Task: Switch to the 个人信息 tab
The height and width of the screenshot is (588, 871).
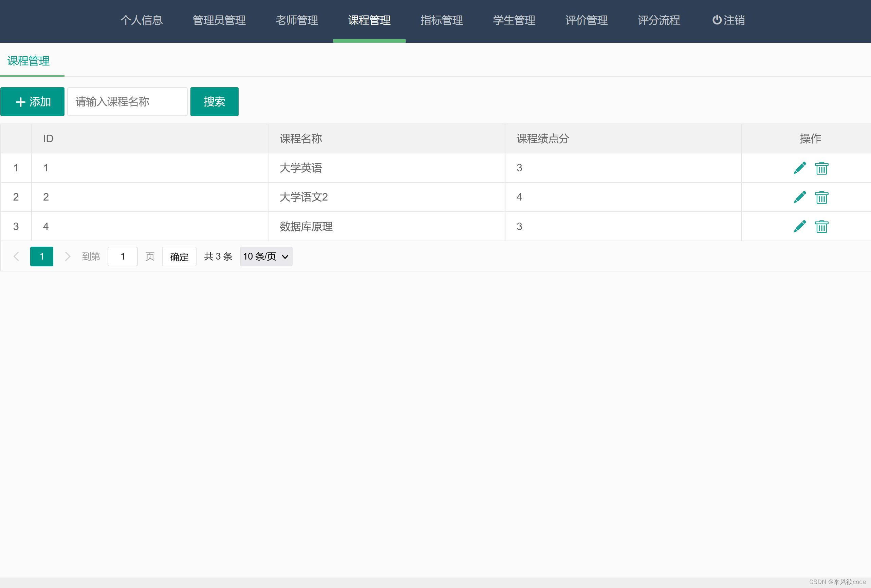Action: pyautogui.click(x=141, y=21)
